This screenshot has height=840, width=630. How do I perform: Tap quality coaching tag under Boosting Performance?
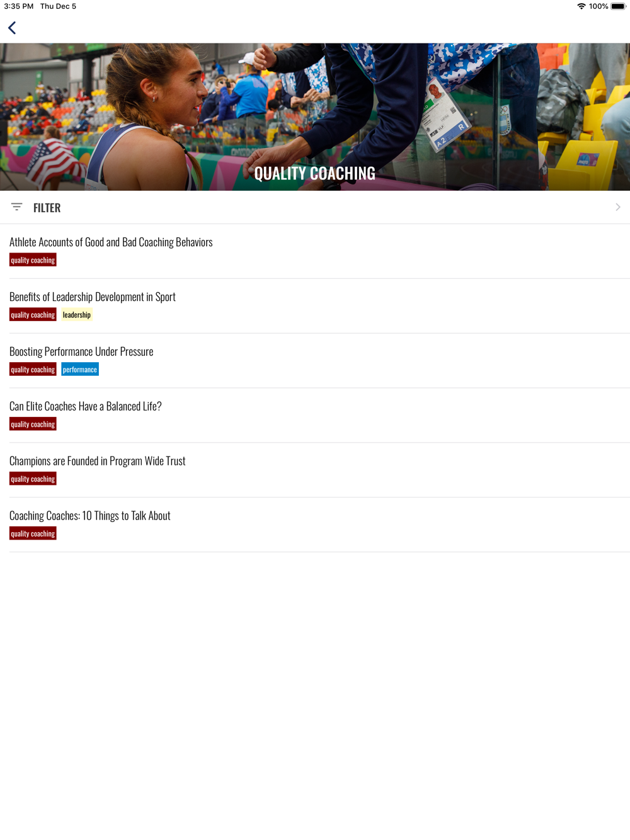coord(33,370)
